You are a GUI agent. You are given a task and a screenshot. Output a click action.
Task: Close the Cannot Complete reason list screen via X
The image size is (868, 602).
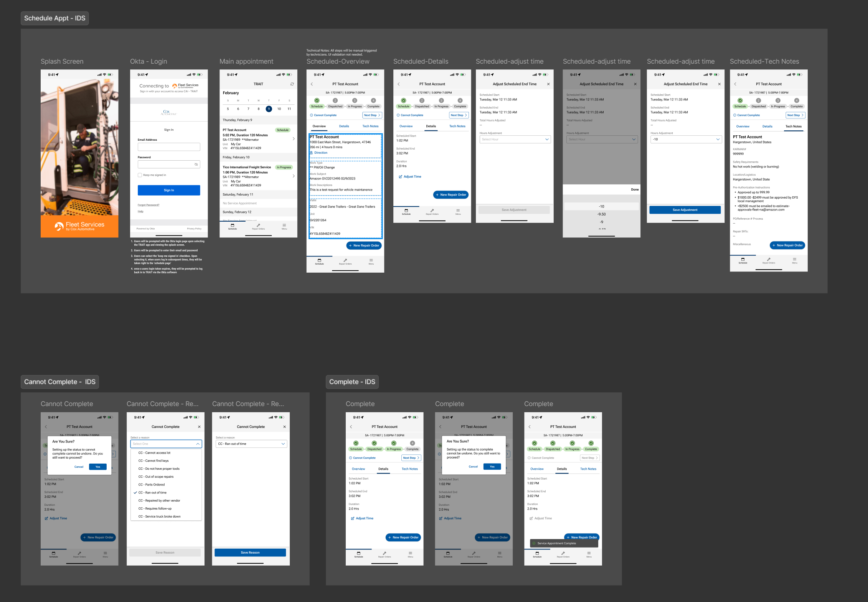point(199,427)
